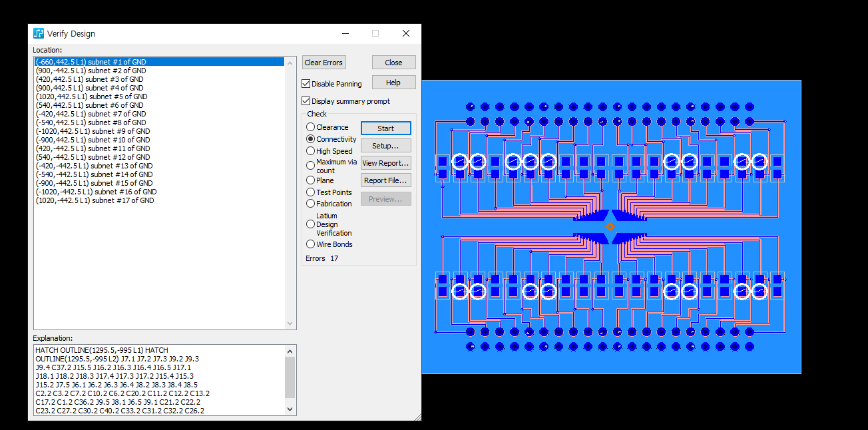Select the High Speed radio button
Screen dimensions: 868x430
[x=310, y=151]
